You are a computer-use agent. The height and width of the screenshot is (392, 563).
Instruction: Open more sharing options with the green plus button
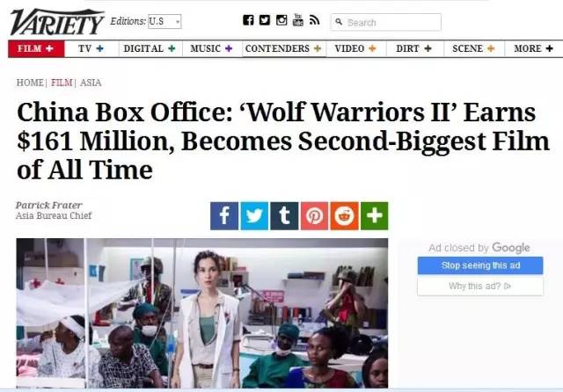tap(374, 216)
